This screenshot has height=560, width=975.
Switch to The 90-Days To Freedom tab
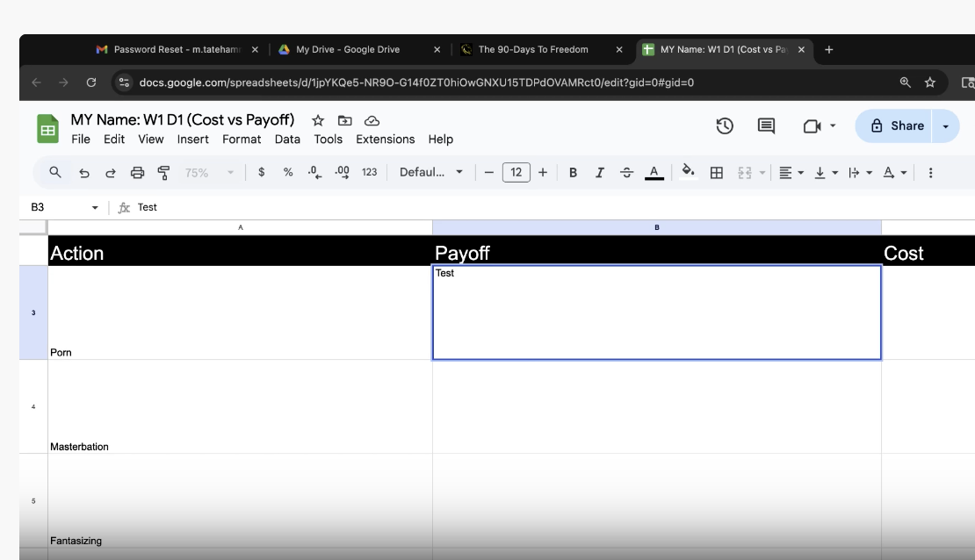click(539, 50)
